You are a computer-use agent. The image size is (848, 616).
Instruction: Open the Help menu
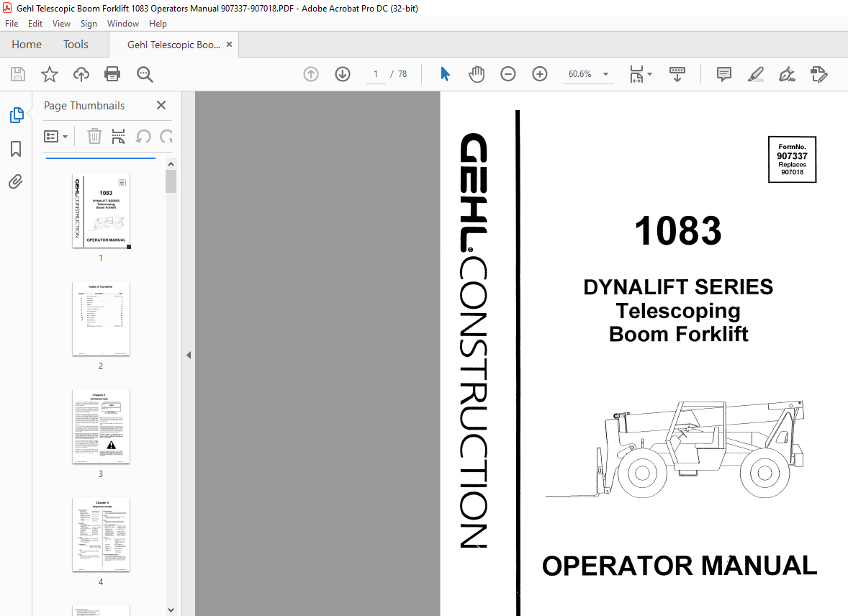point(158,24)
